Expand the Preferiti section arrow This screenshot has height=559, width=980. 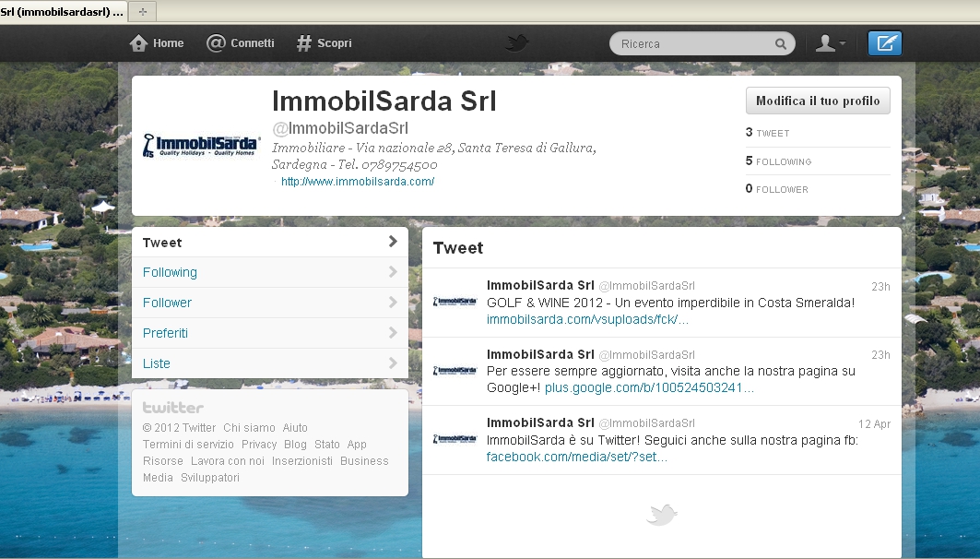tap(393, 333)
